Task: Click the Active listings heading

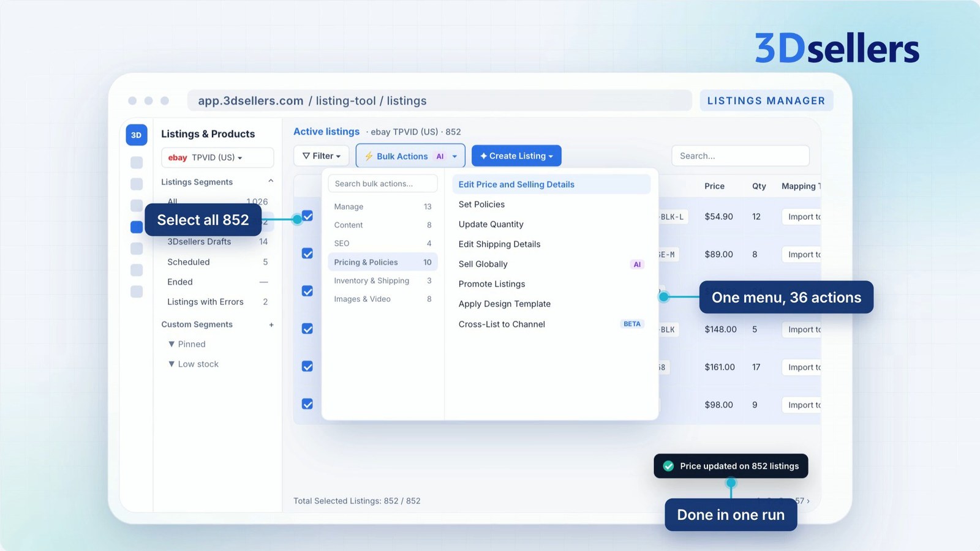Action: point(326,132)
